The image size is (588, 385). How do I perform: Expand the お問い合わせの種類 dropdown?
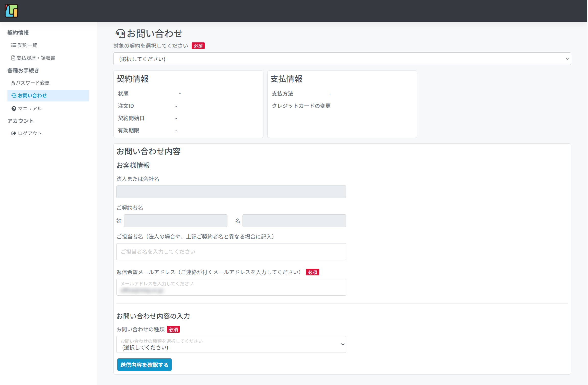231,344
